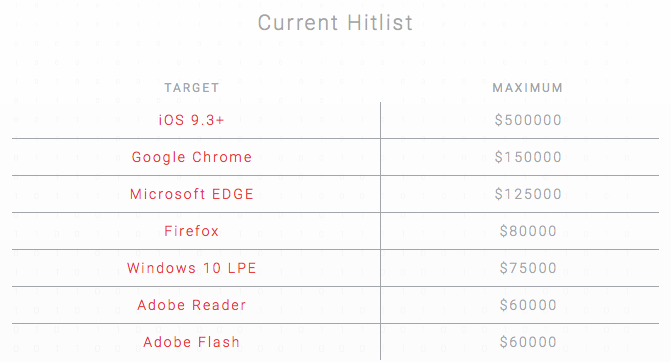
Task: Click the word Hitlist in title
Action: pyautogui.click(x=380, y=23)
